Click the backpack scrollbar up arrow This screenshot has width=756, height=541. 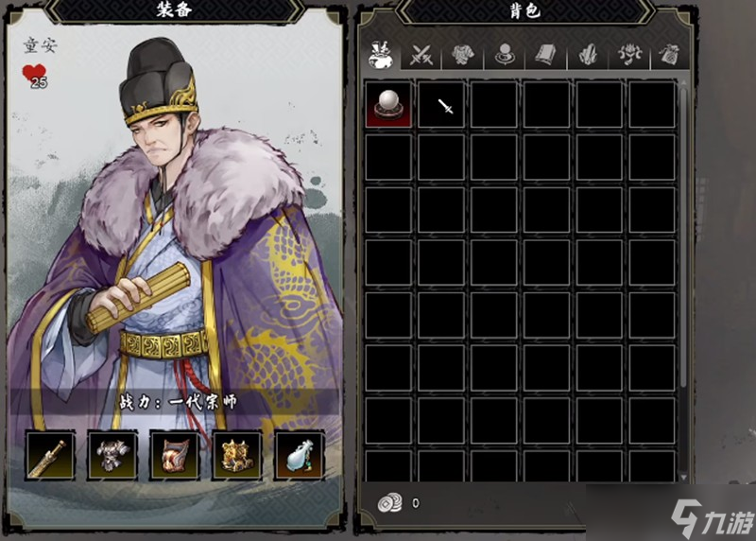point(683,83)
